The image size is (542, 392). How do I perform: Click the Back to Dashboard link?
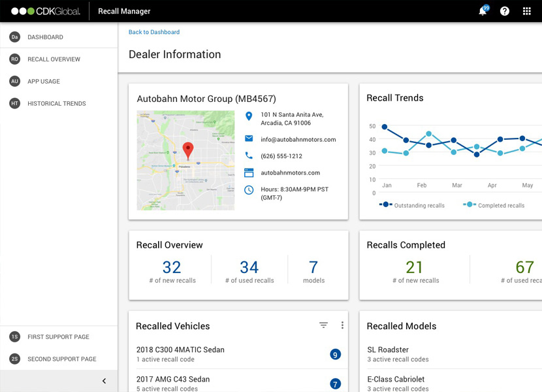coord(154,32)
